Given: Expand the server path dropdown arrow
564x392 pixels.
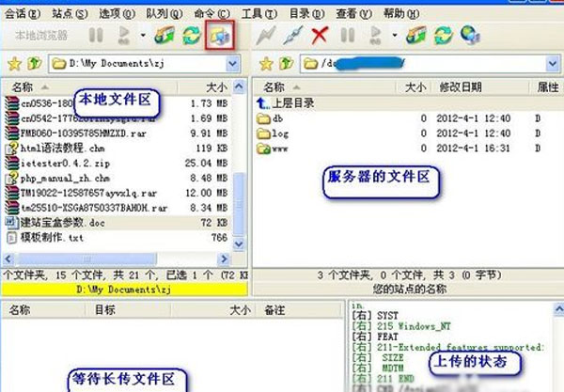Looking at the screenshot, I should 554,65.
